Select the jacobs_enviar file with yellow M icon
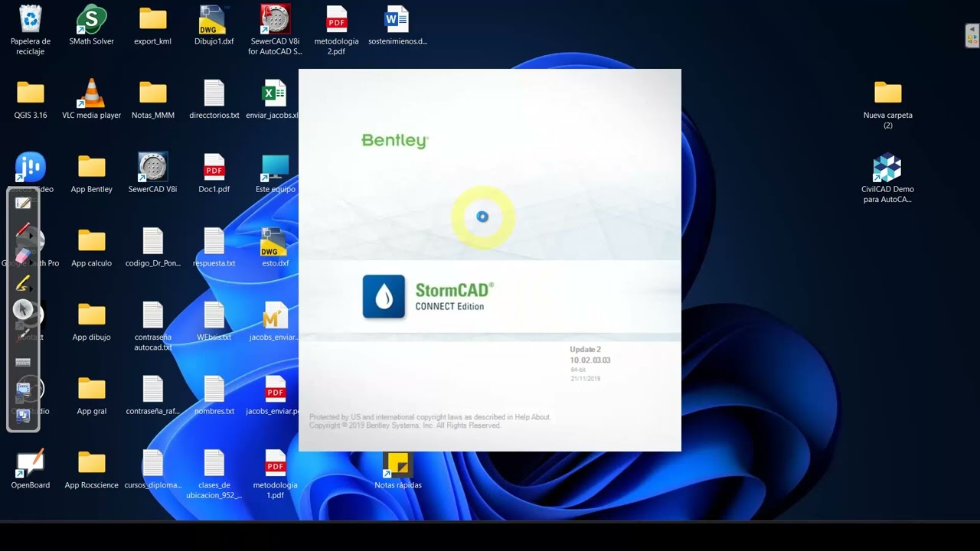The image size is (980, 551). [274, 322]
